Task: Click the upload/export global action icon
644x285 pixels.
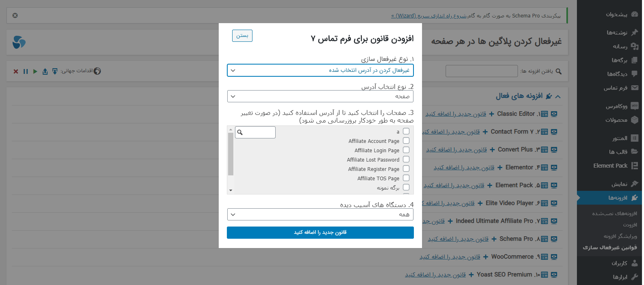Action: coord(45,71)
